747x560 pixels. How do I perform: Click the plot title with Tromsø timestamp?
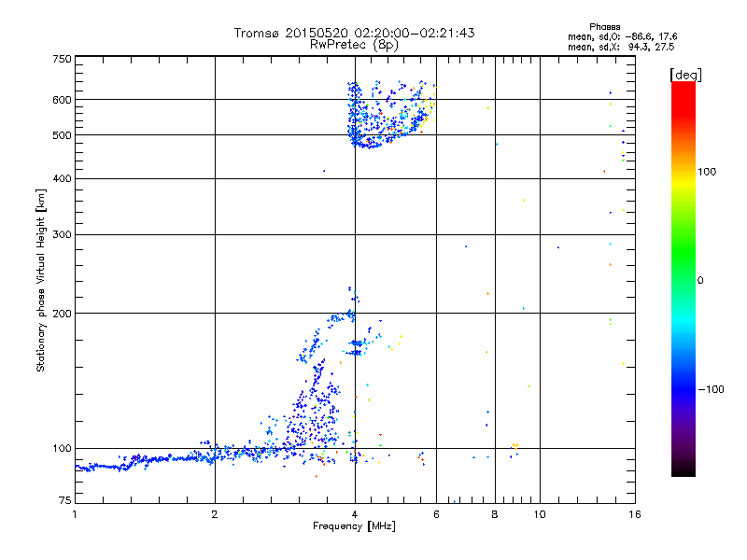click(354, 33)
